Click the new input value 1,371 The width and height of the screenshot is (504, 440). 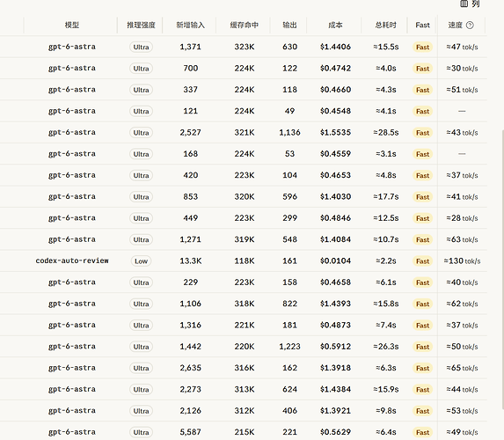190,47
